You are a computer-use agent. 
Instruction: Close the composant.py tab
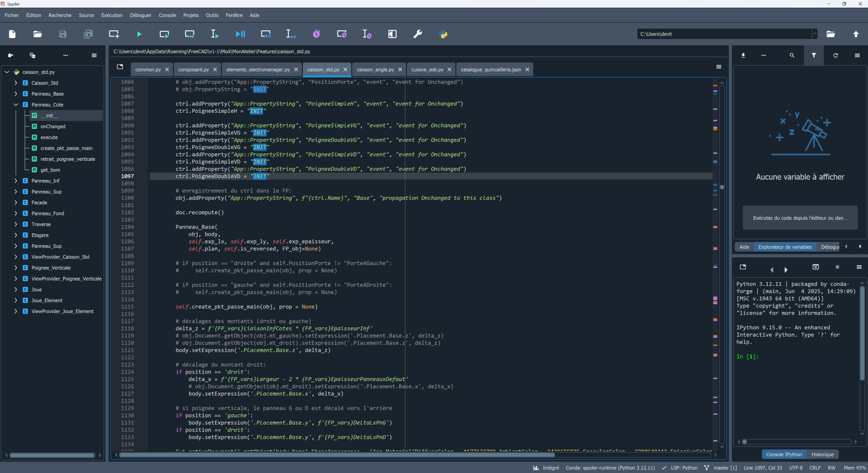coord(215,70)
